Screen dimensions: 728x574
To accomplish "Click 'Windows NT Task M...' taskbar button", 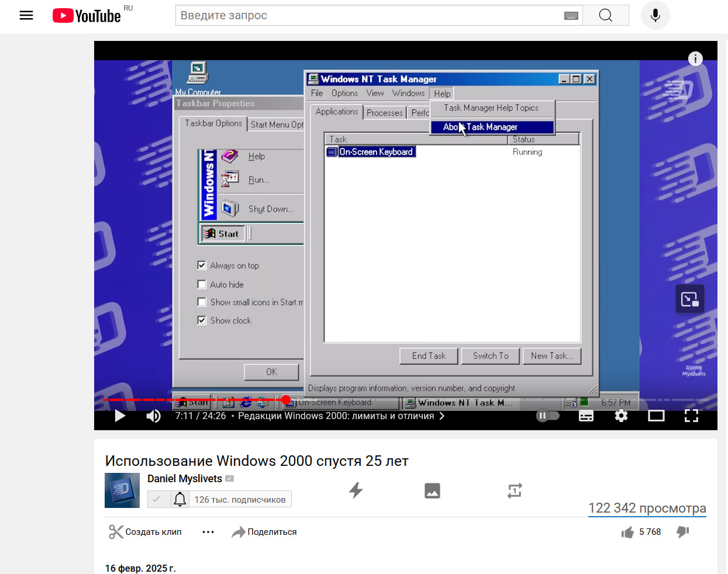I will point(459,403).
